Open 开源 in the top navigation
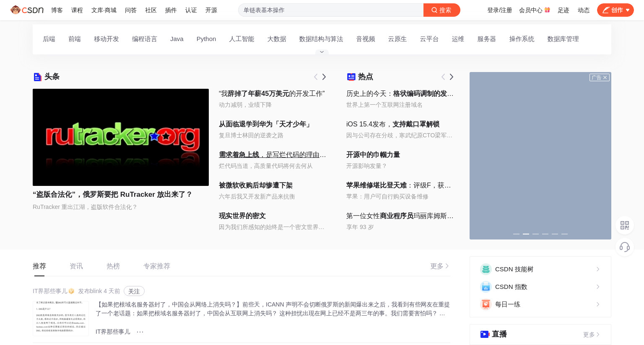Screen dimensions: 644x345 coord(211,10)
